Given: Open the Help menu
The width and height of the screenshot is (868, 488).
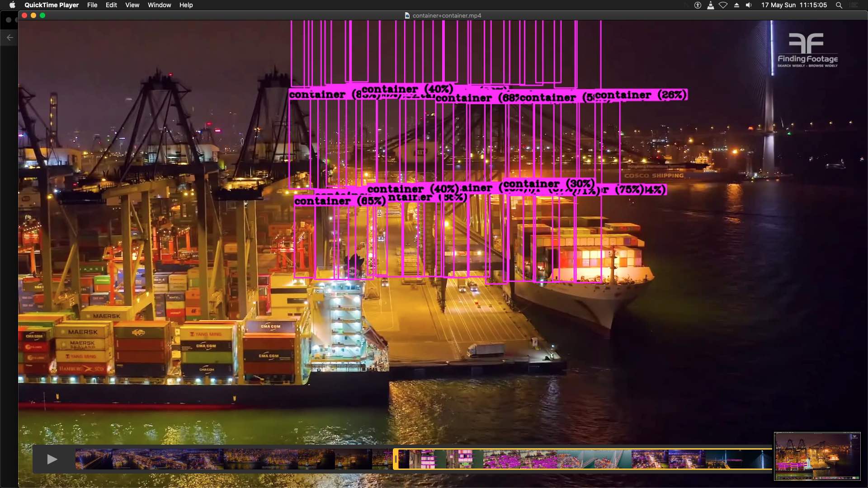Looking at the screenshot, I should pyautogui.click(x=186, y=5).
